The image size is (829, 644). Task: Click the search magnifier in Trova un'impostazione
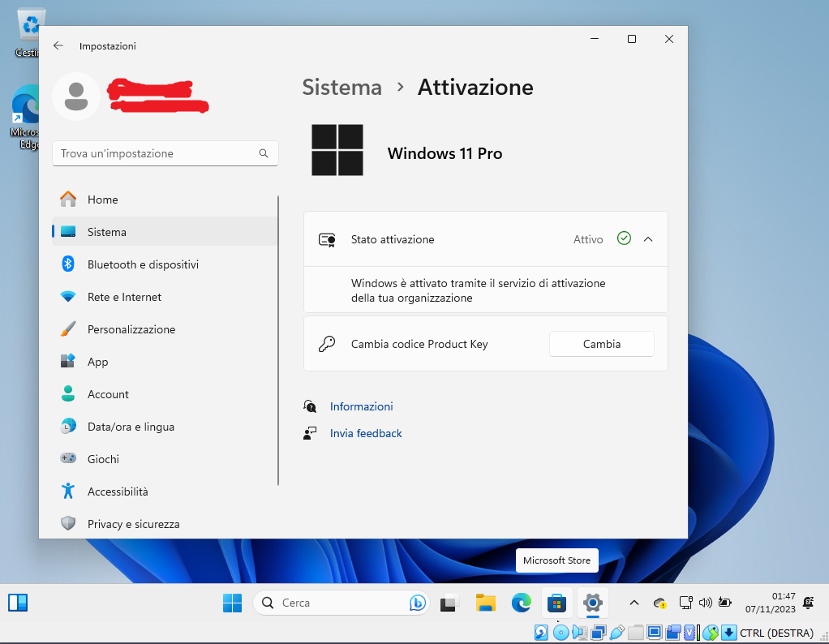[x=264, y=153]
